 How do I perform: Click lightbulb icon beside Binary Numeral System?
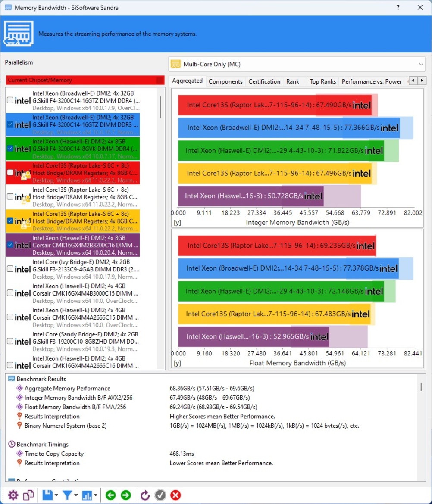tap(20, 426)
